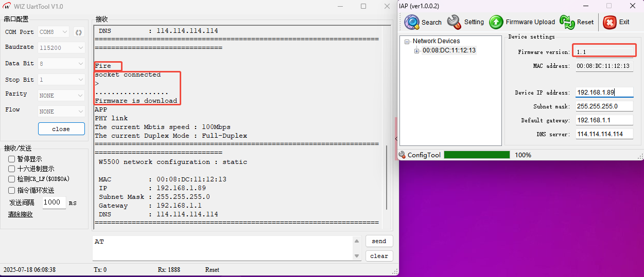Screen dimensions: 644x277
Task: Click the send button
Action: point(379,241)
